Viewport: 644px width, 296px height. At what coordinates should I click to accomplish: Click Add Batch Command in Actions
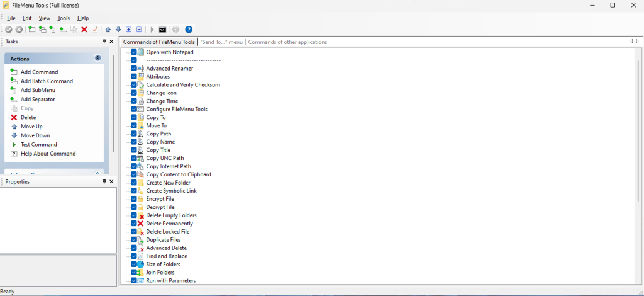[x=47, y=81]
